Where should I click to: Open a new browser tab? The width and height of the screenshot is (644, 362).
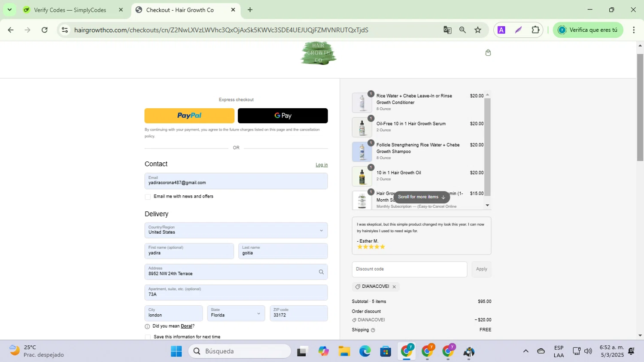pos(250,9)
